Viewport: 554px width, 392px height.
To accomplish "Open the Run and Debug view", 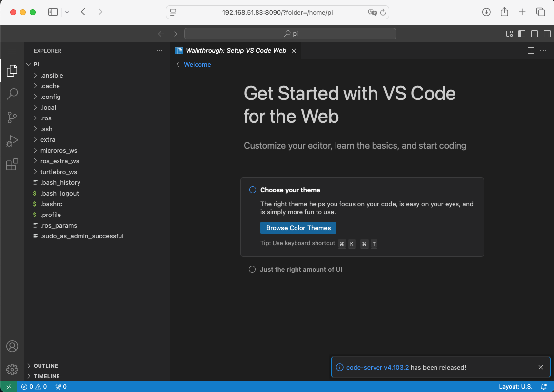I will tap(12, 141).
